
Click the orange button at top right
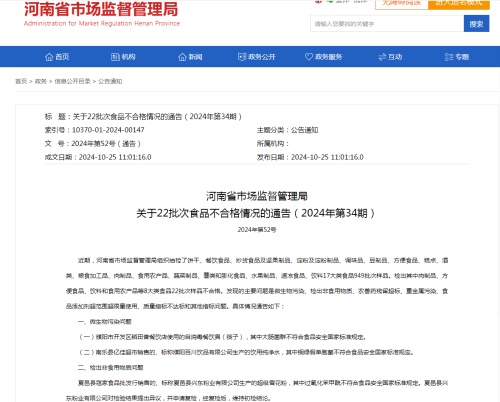(459, 4)
